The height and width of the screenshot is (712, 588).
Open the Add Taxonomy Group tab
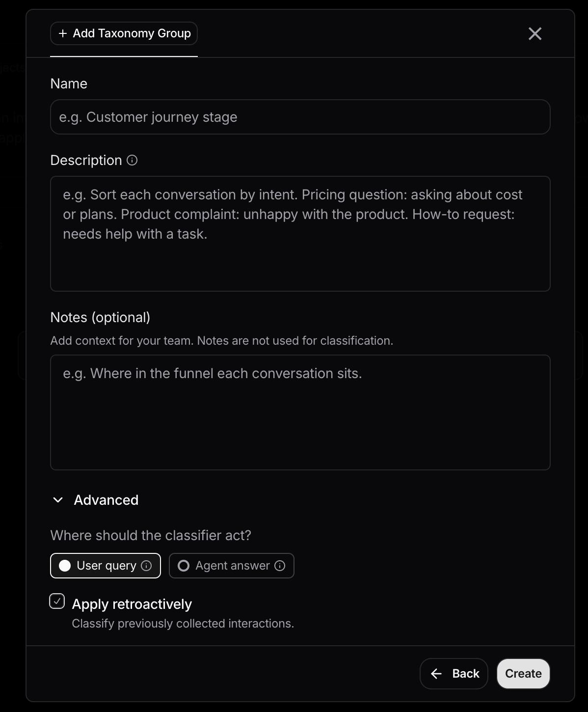124,33
